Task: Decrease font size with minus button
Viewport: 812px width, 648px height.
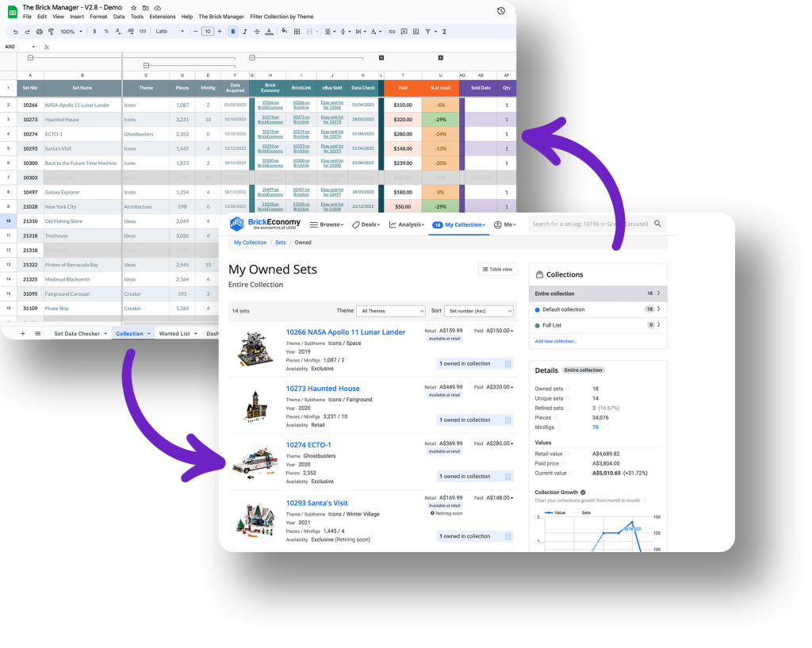Action: (195, 32)
